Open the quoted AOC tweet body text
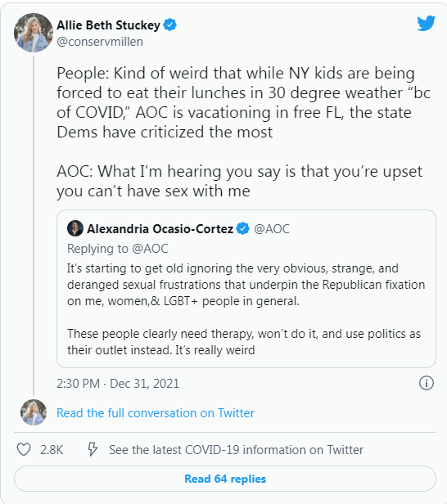Screen dimensions: 447x504 [246, 309]
